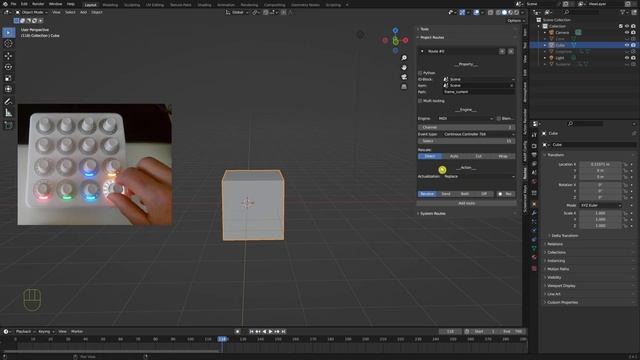The image size is (640, 360).
Task: Click the red X axis gizmo ball
Action: 405,40
